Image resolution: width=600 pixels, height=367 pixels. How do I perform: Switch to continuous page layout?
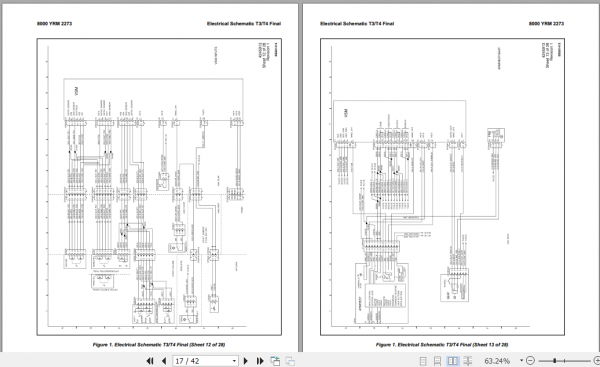click(437, 361)
